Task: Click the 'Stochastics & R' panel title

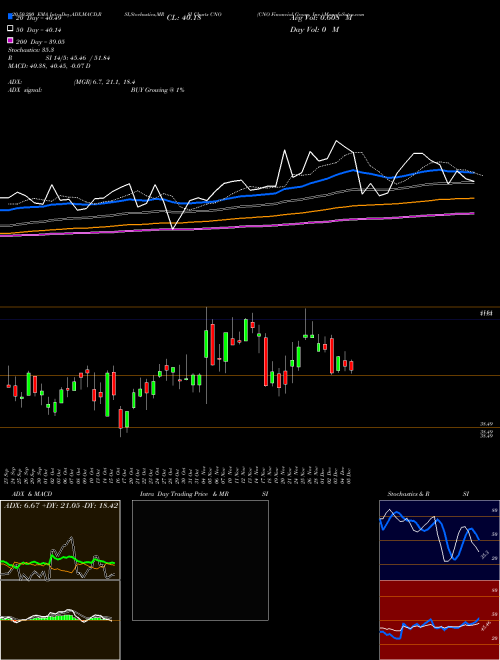Action: point(408,494)
